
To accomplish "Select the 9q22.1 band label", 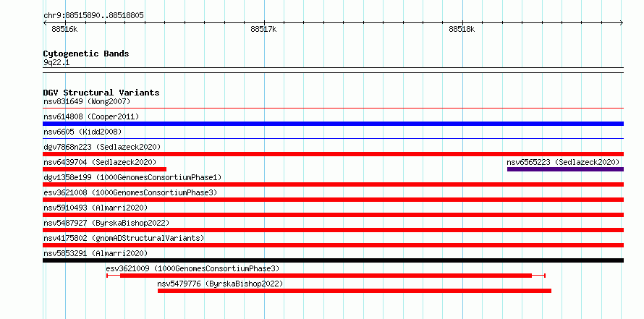I will pyautogui.click(x=56, y=63).
